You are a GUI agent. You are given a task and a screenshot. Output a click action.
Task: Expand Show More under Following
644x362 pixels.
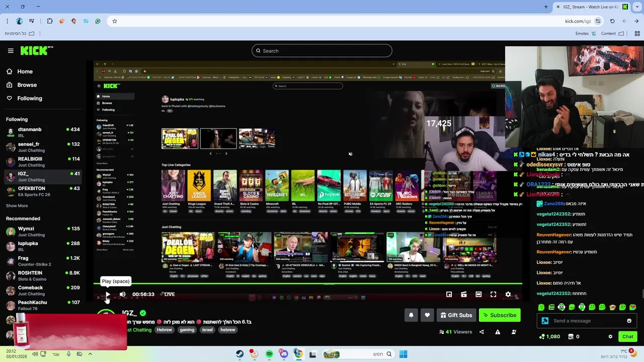(x=17, y=206)
